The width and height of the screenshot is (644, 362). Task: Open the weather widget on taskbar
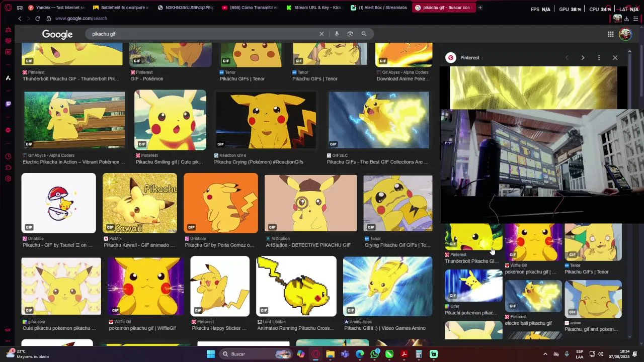pyautogui.click(x=28, y=354)
